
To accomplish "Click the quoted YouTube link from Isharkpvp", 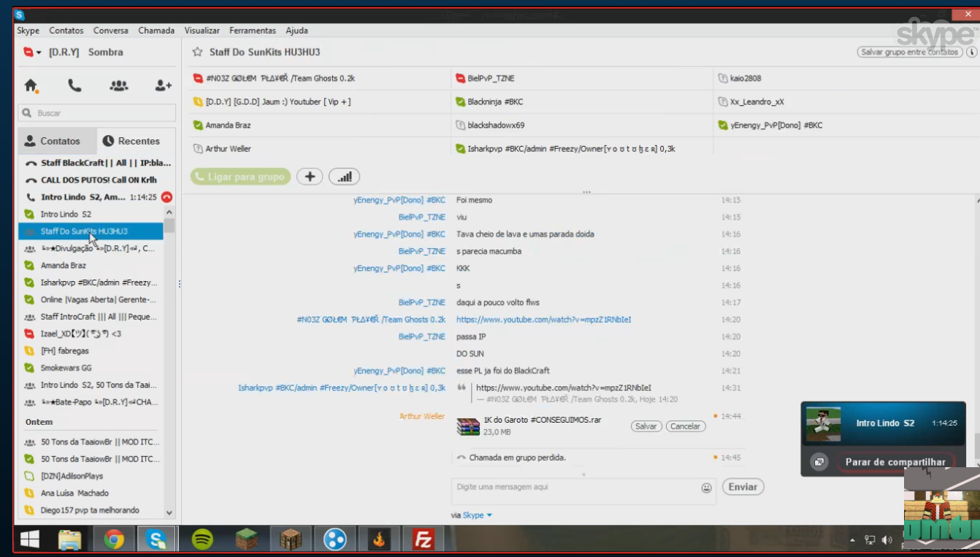I will coord(563,388).
